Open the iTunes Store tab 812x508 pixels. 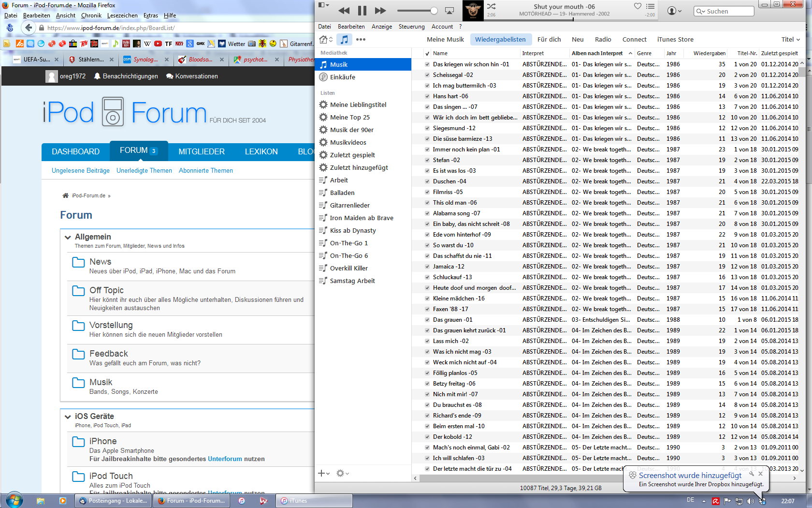click(675, 40)
